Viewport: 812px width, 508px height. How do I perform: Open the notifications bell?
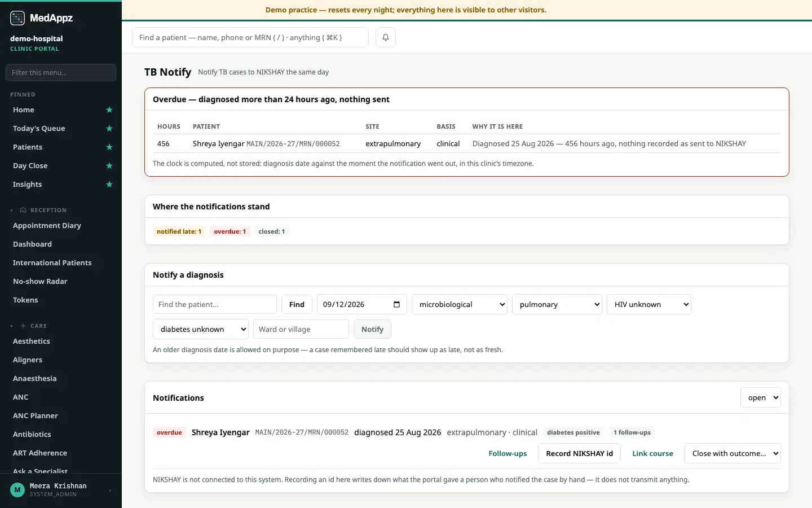[x=386, y=37]
